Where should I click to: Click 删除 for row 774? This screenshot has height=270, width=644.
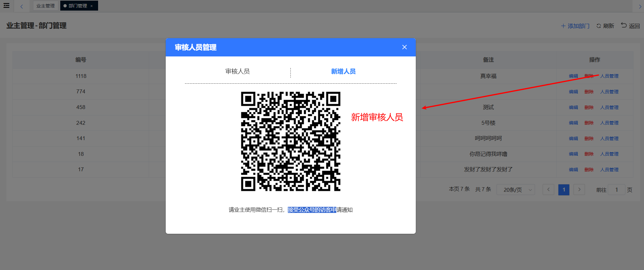coord(589,92)
